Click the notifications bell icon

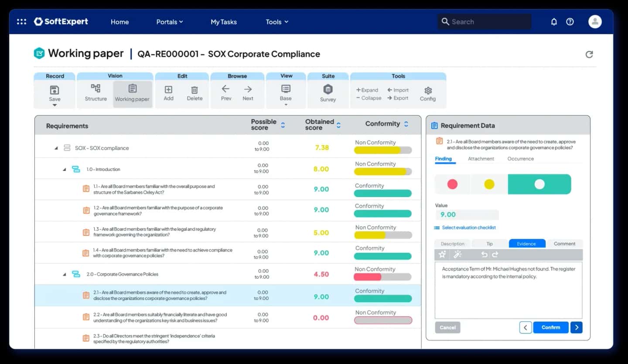click(x=554, y=22)
